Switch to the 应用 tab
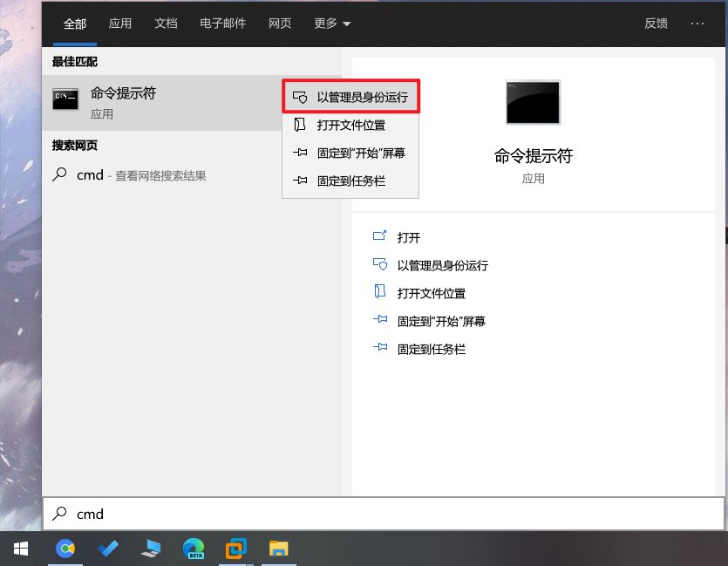The height and width of the screenshot is (566, 728). [119, 24]
